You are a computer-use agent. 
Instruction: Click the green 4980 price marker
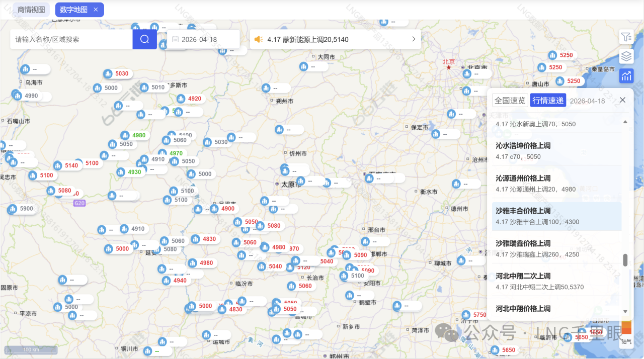(x=133, y=136)
